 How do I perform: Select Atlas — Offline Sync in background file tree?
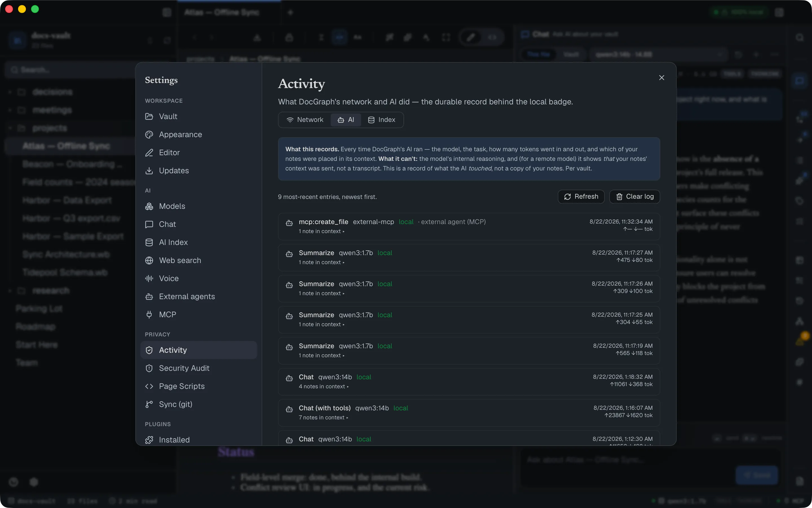coord(70,146)
